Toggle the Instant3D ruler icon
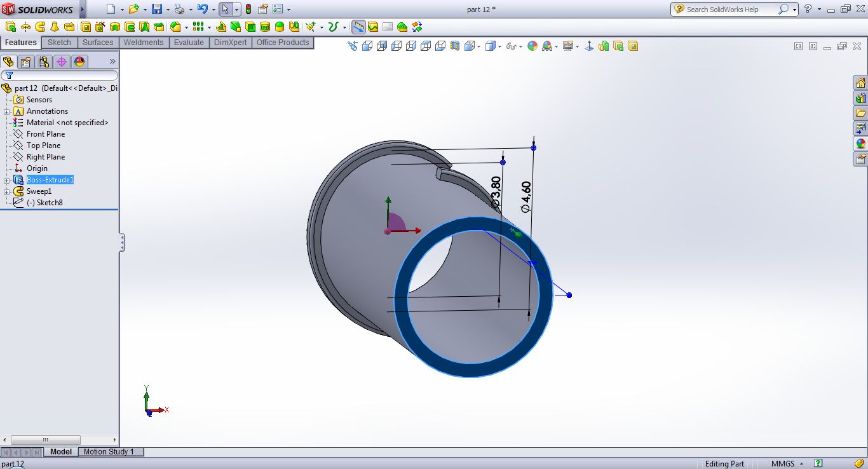The image size is (868, 469). point(358,27)
